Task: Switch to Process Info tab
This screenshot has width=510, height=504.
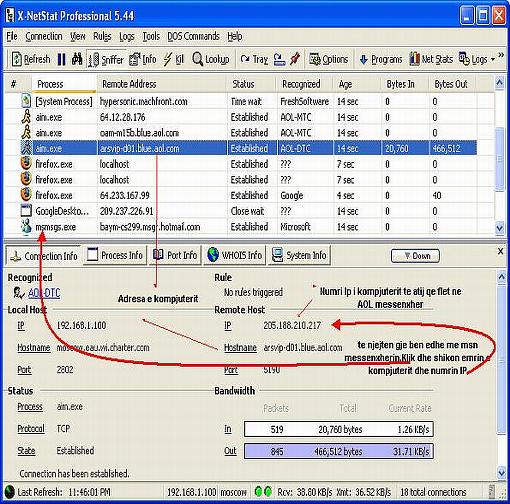Action: tap(115, 255)
